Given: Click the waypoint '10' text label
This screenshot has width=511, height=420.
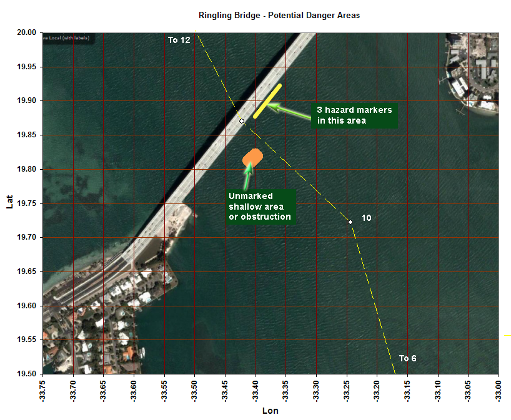Looking at the screenshot, I should click(x=367, y=218).
